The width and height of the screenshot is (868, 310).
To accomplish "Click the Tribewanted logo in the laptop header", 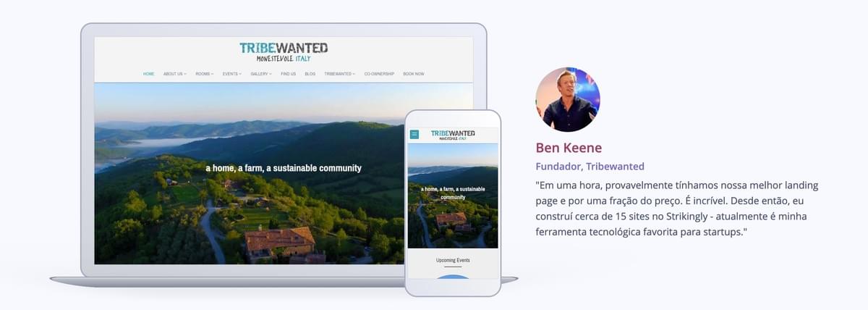I will coord(284,51).
